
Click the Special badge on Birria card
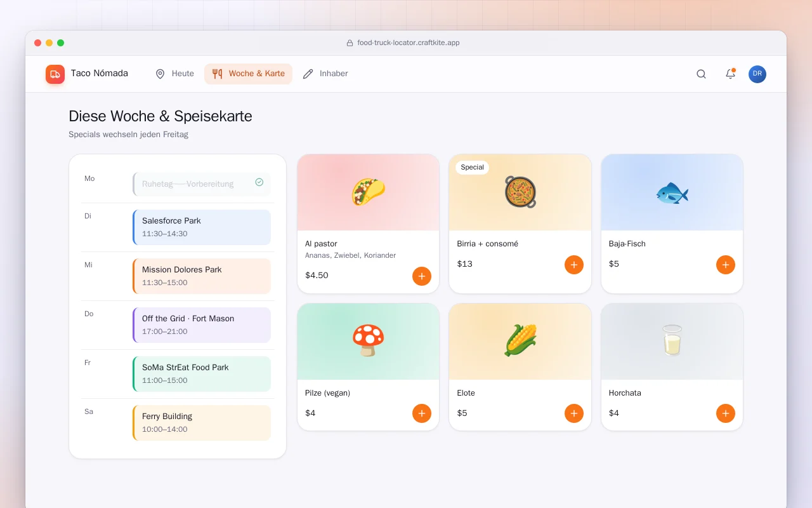pos(472,168)
